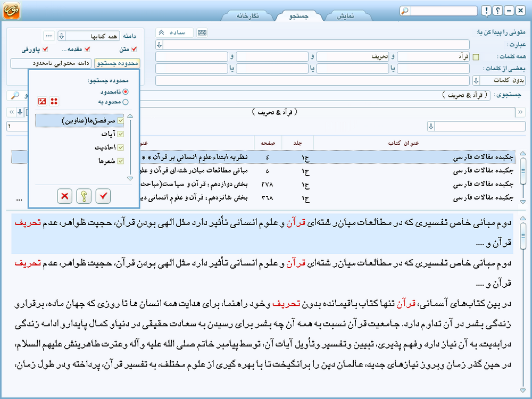532x399 pixels.
Task: Uncheck the مقدمه checkbox
Action: tap(87, 49)
